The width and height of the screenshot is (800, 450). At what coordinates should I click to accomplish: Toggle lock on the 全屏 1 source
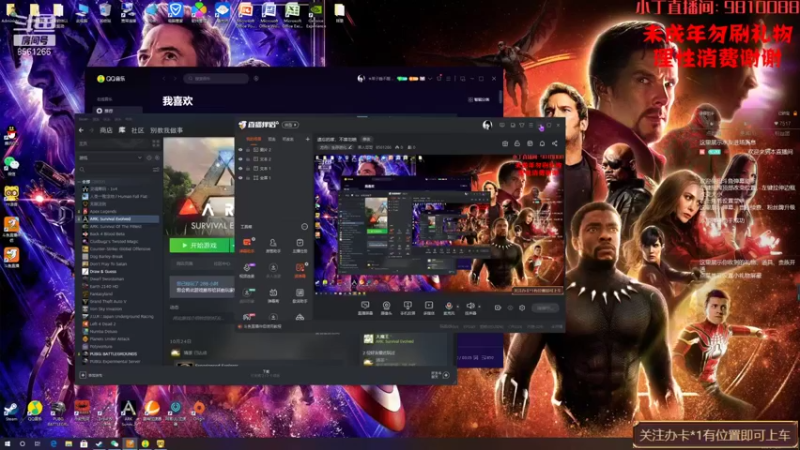tap(248, 178)
